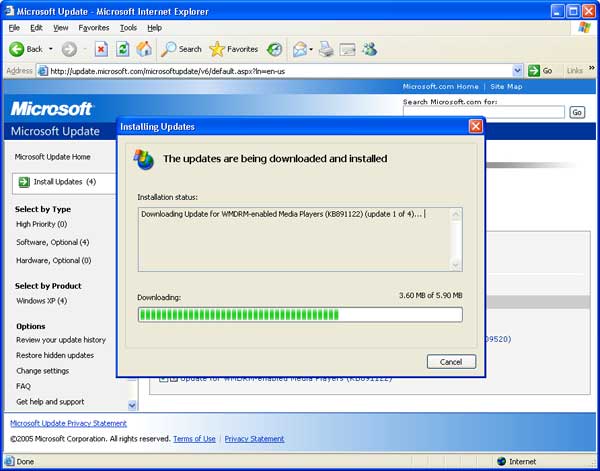This screenshot has height=471, width=600.
Task: Click the Microsoft Update Home link
Action: tap(52, 157)
